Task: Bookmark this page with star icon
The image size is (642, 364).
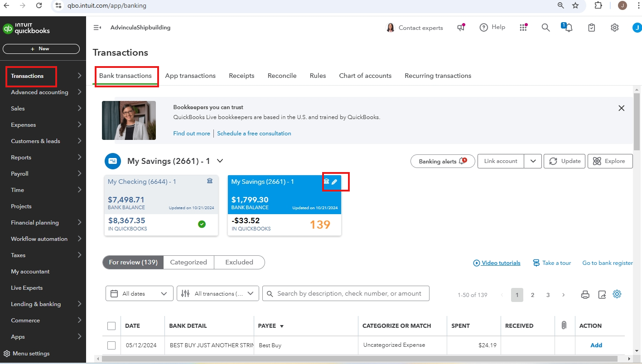Action: tap(575, 5)
